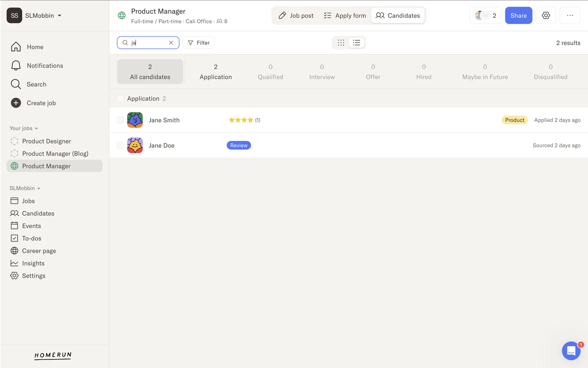Open the Apply form tab
Image resolution: width=588 pixels, height=368 pixels.
coord(345,16)
